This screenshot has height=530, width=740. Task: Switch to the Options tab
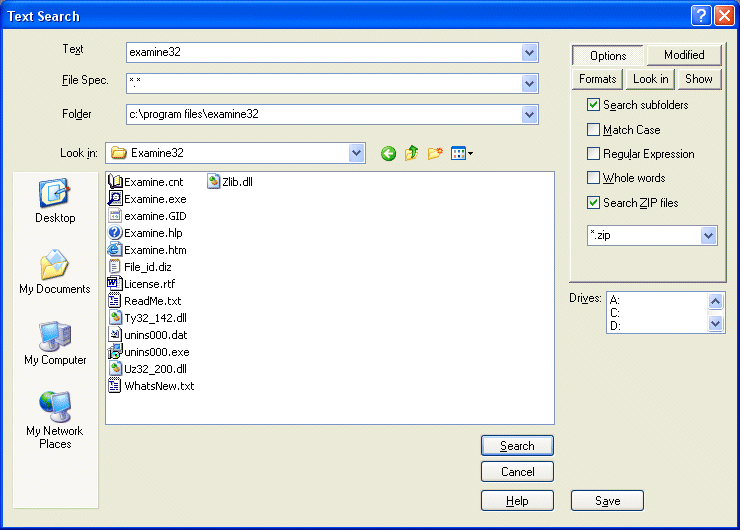[608, 56]
